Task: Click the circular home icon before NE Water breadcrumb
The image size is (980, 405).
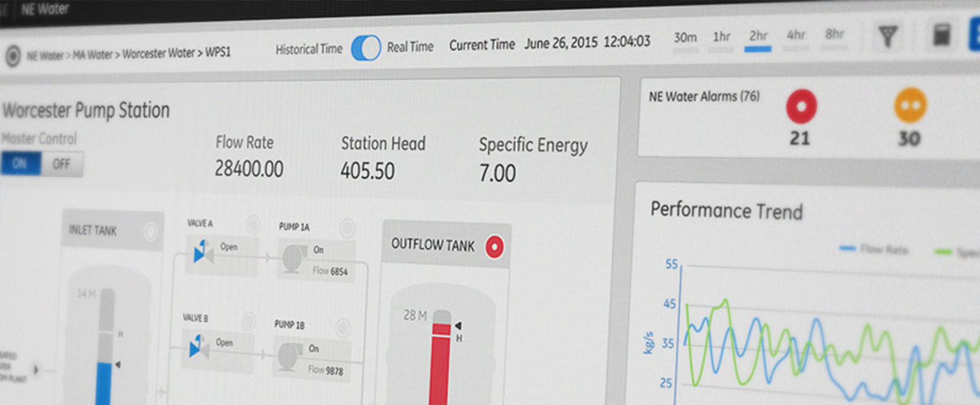Action: [x=13, y=56]
